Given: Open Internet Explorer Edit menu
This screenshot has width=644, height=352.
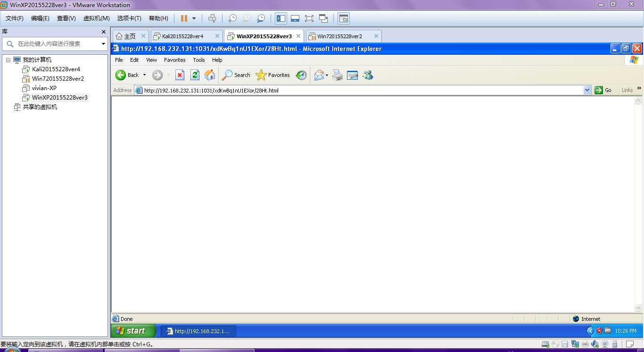Looking at the screenshot, I should 134,60.
